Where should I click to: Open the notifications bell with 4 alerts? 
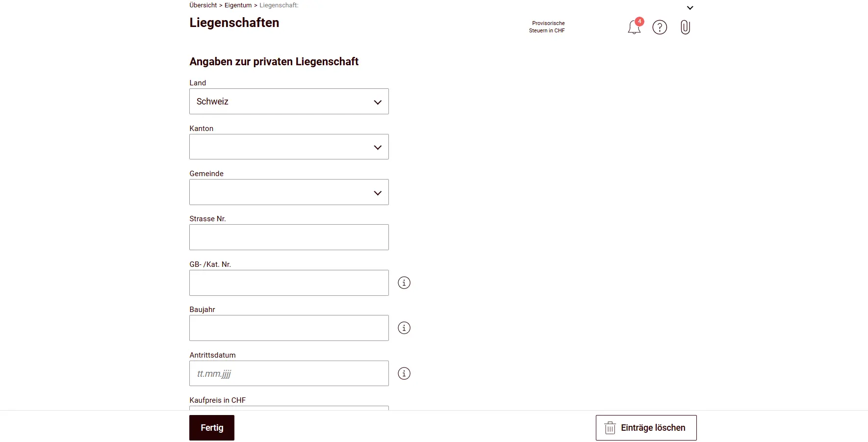tap(634, 27)
